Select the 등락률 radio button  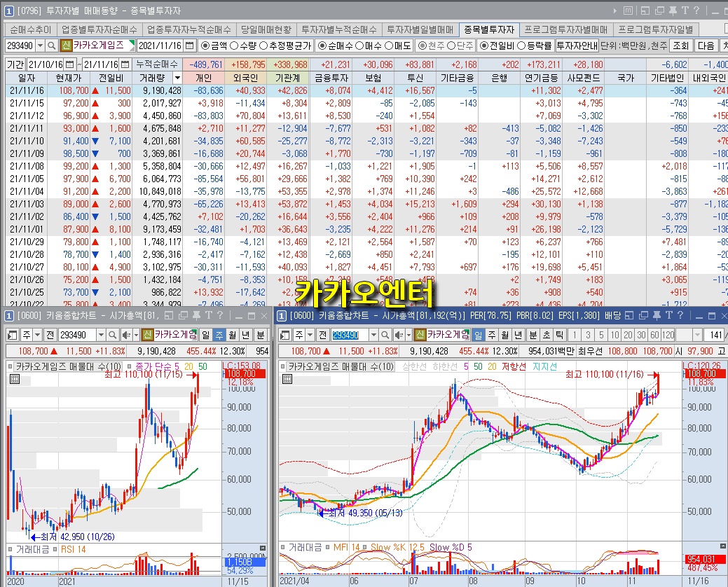tap(521, 46)
